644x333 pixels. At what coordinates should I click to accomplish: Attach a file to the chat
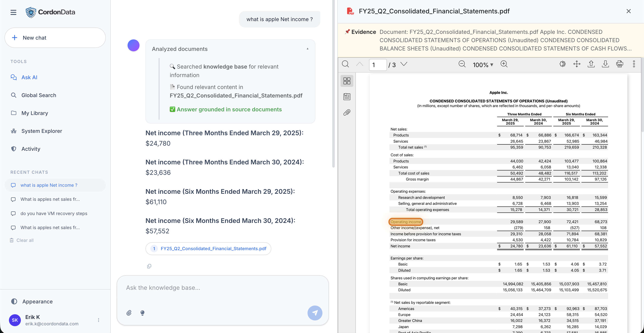tap(129, 313)
